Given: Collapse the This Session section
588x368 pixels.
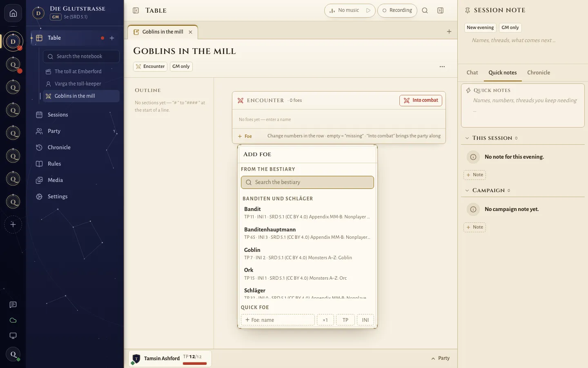Looking at the screenshot, I should [467, 138].
